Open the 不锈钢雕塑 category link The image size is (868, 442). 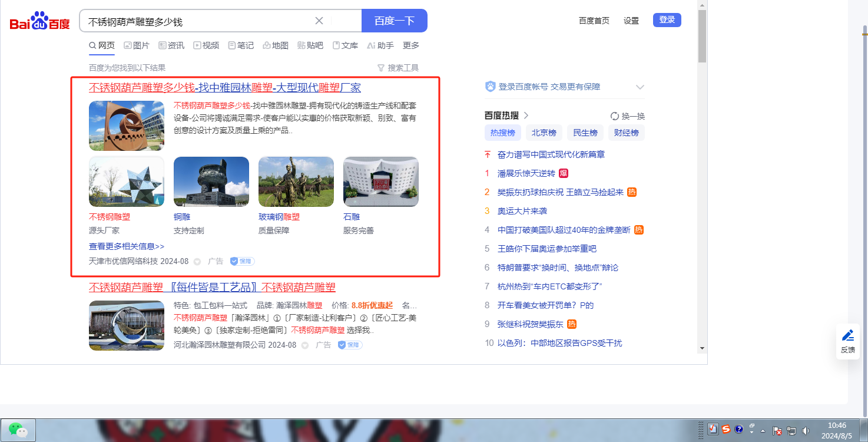(x=110, y=217)
